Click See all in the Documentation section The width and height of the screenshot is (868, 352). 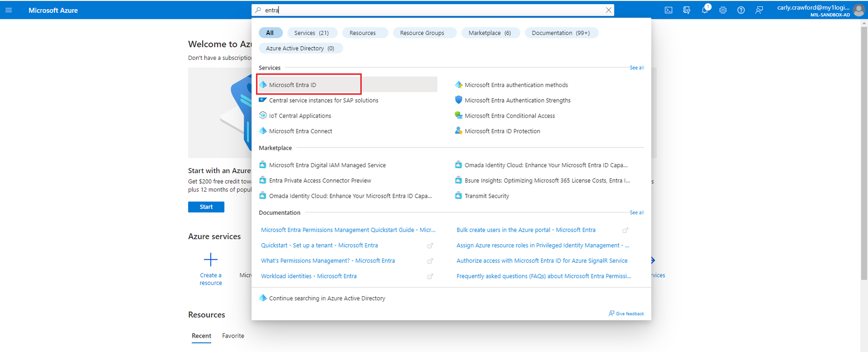tap(637, 212)
